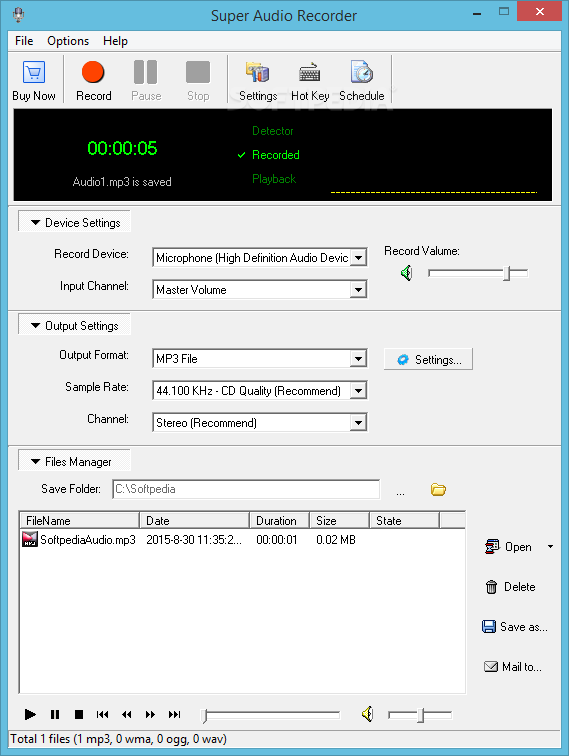
Task: Open the save folder with yellow folder icon
Action: tap(438, 490)
